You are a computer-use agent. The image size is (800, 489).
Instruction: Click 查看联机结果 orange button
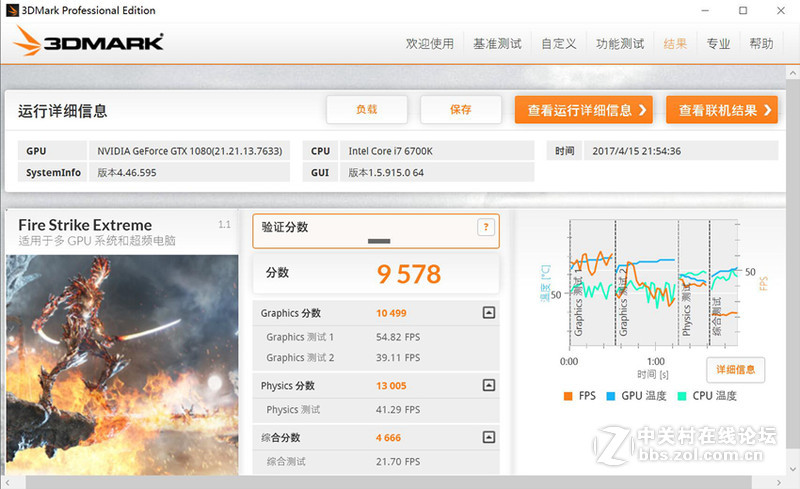point(722,110)
